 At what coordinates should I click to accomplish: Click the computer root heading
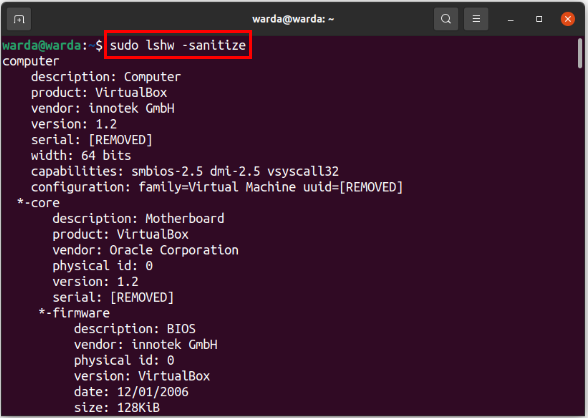(31, 61)
